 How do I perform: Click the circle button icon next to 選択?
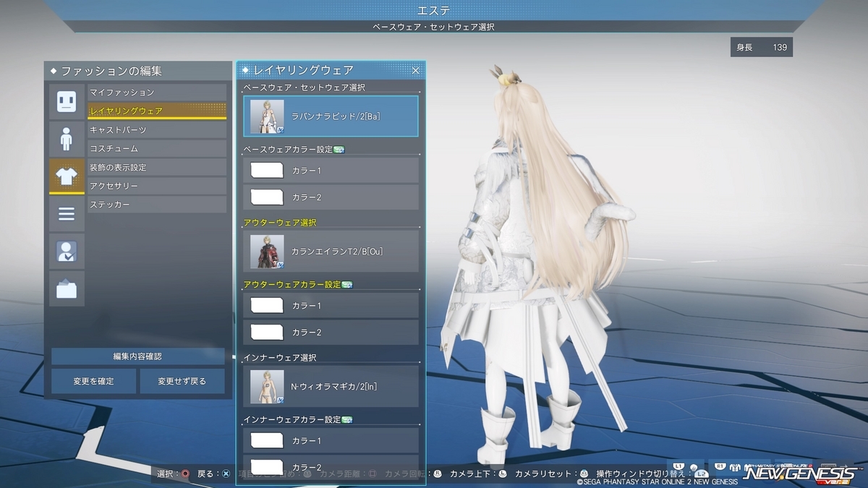[186, 474]
